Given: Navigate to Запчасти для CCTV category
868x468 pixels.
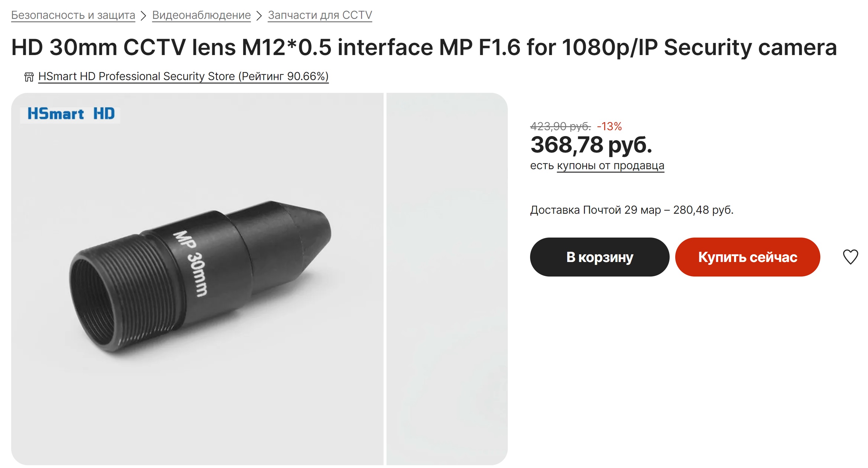Looking at the screenshot, I should click(320, 15).
